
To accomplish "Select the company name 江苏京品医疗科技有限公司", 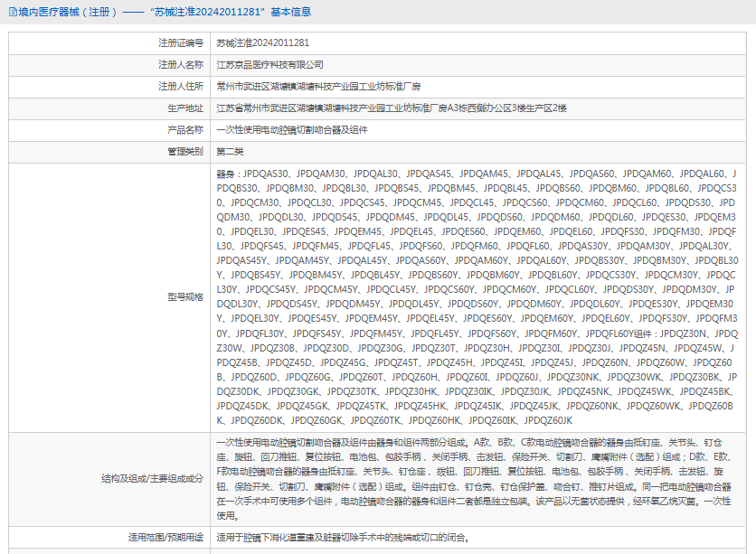I will tap(270, 64).
